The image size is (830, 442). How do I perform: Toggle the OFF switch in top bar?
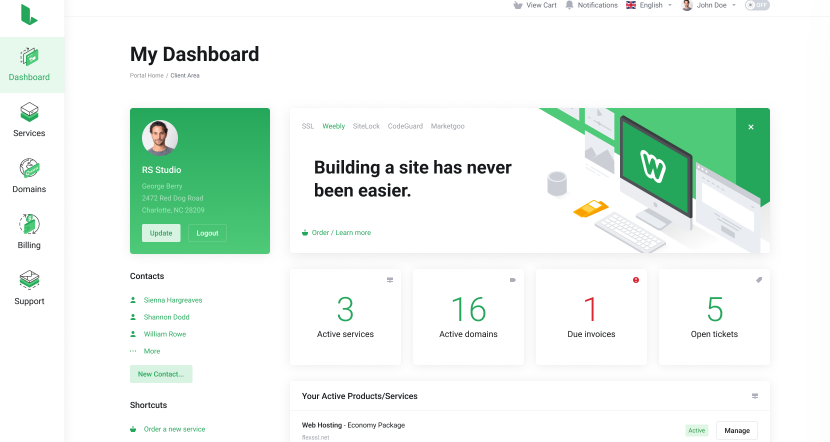(x=757, y=5)
